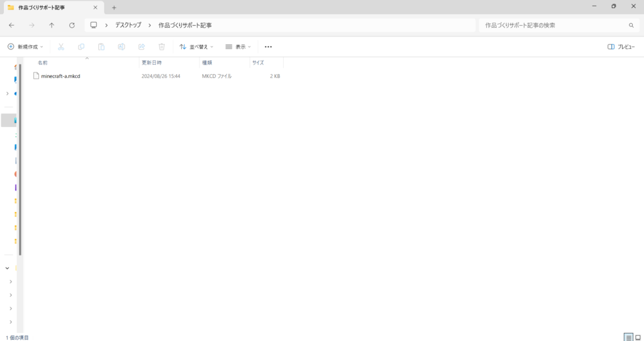Switch to details view in status bar
Image resolution: width=644 pixels, height=341 pixels.
[x=628, y=337]
